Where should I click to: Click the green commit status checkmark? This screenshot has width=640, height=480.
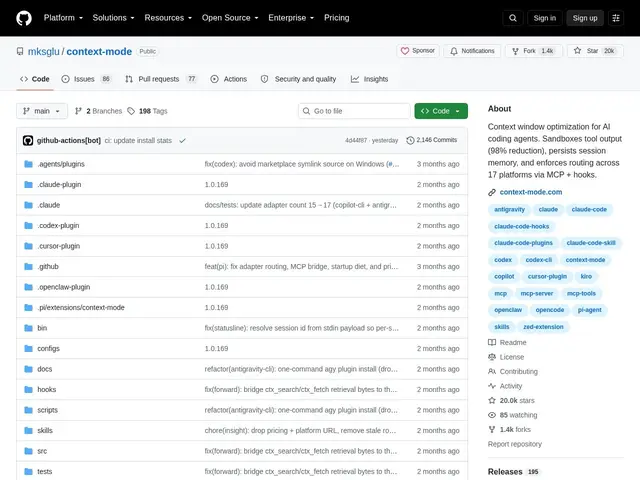click(x=182, y=140)
